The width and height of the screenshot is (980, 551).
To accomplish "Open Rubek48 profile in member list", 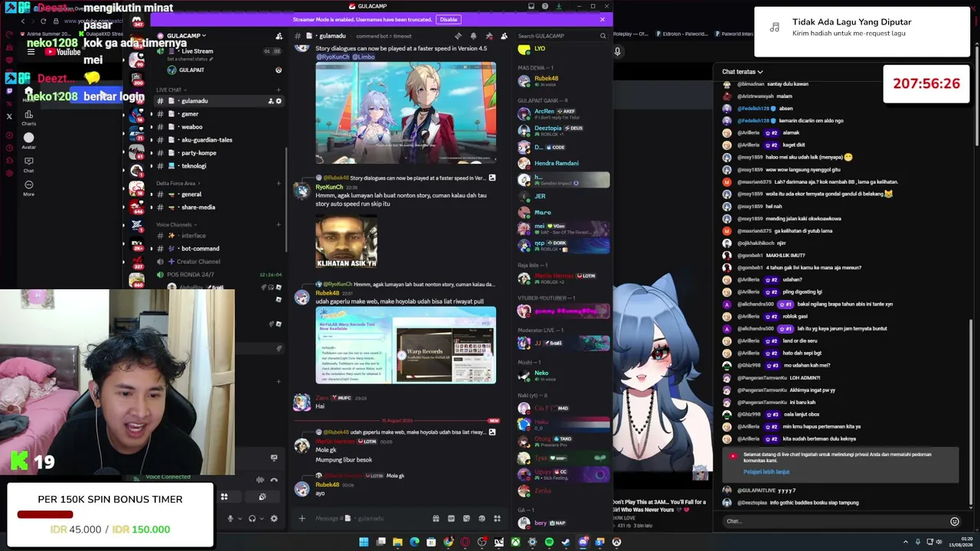I will pos(563,80).
